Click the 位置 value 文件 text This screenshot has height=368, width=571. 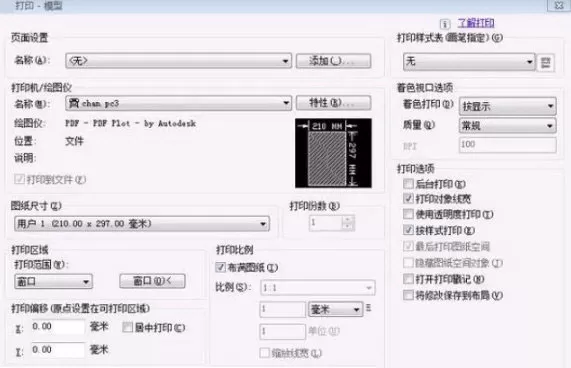coord(74,141)
